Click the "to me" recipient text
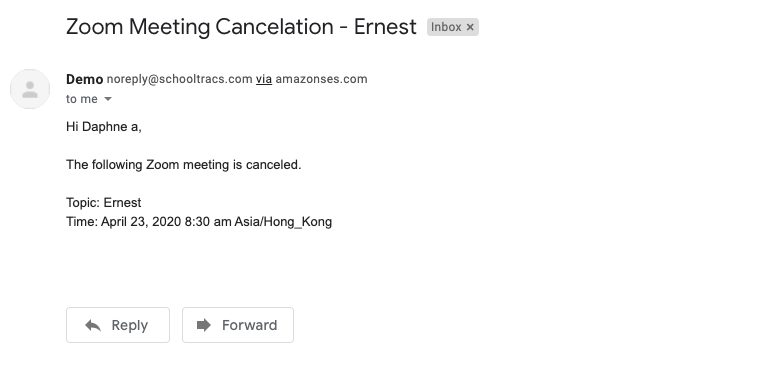 82,99
